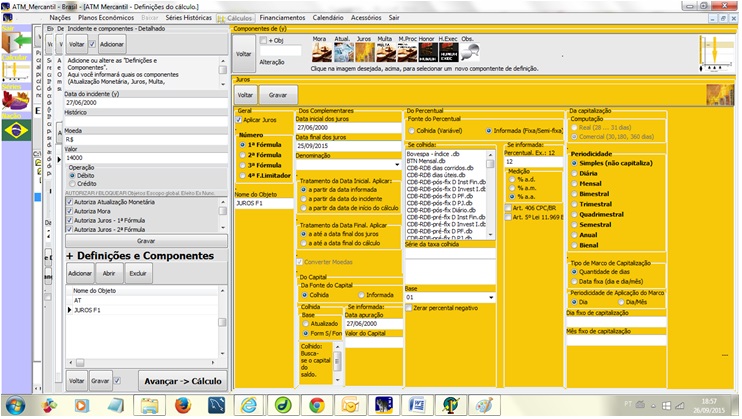Viewport: 742px width, 419px height.
Task: Choose Mensal periodicity option
Action: 576,184
